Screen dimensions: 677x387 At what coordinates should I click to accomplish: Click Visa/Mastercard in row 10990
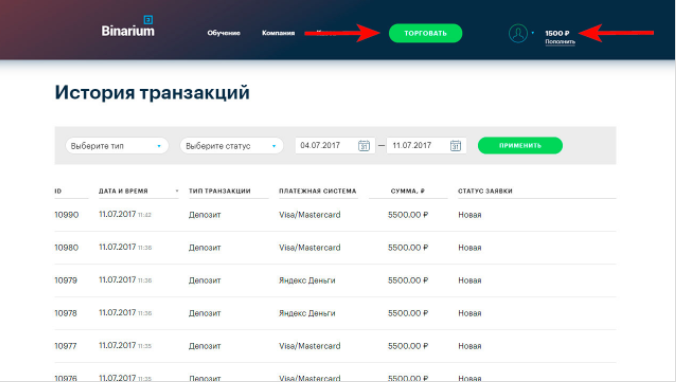310,215
